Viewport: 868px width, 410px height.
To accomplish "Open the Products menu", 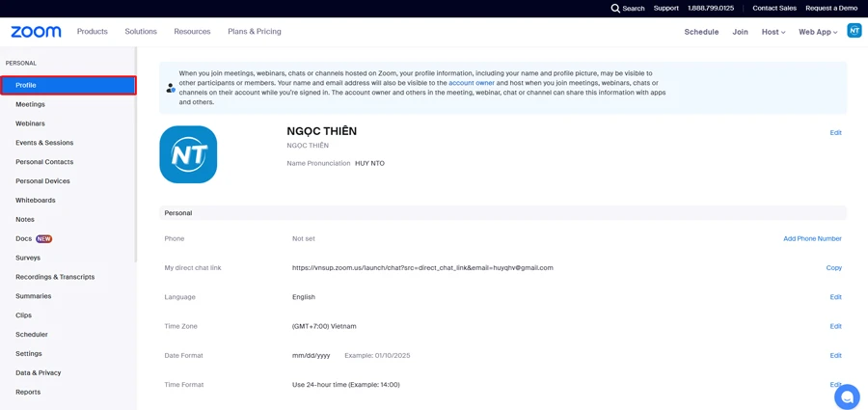I will click(93, 32).
